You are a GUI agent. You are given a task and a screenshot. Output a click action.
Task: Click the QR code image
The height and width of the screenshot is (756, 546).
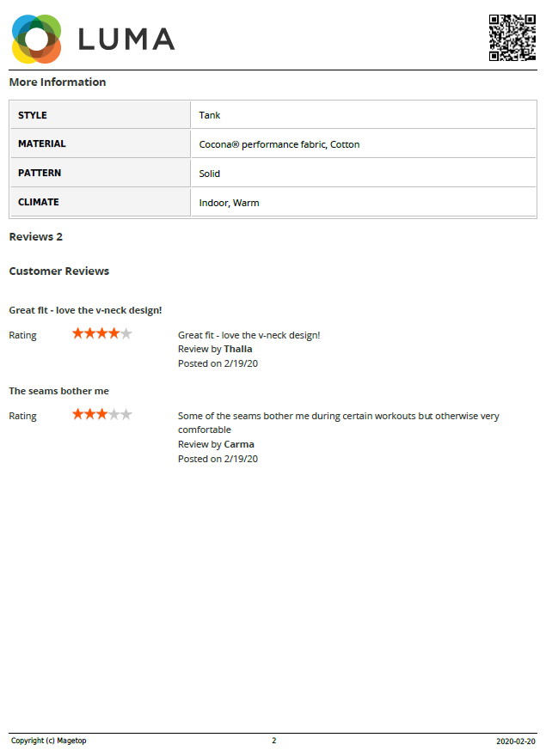(x=512, y=38)
